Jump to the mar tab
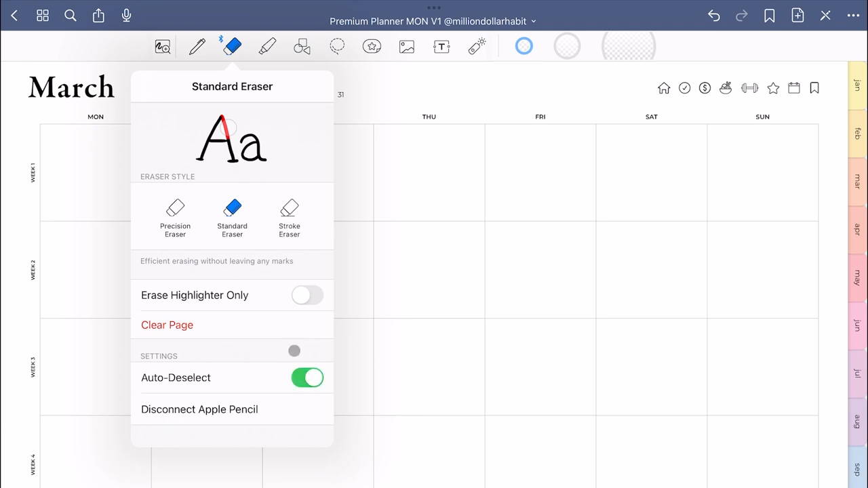The width and height of the screenshot is (868, 488). pyautogui.click(x=857, y=182)
